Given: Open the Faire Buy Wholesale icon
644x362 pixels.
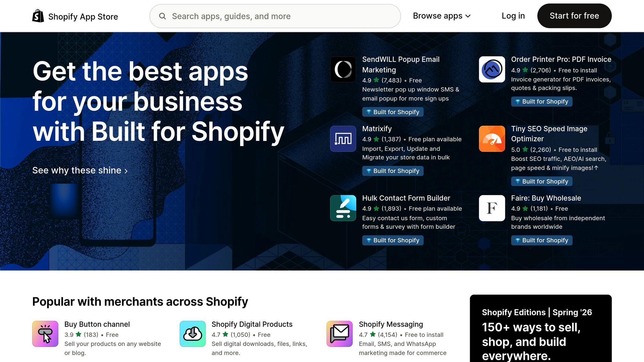Looking at the screenshot, I should 492,208.
